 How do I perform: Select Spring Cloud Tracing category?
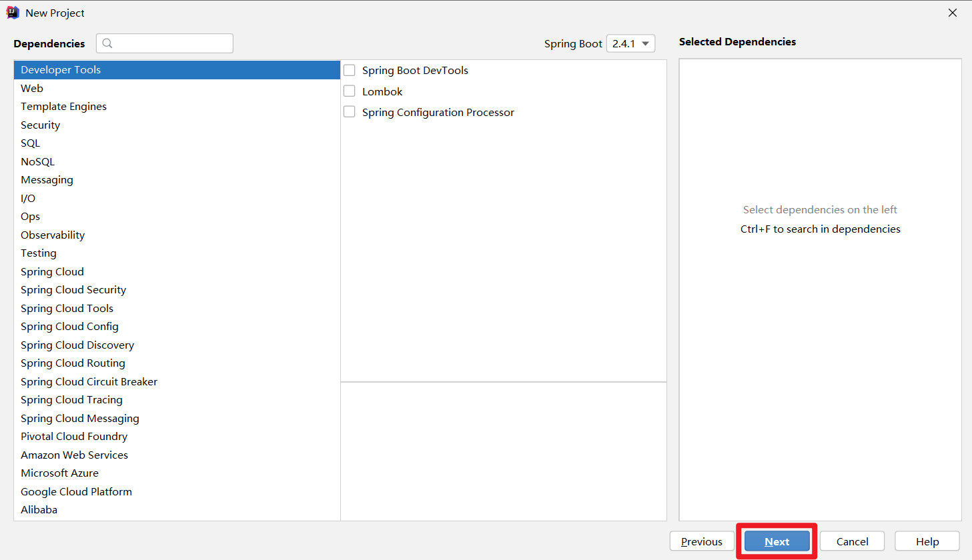(177, 400)
